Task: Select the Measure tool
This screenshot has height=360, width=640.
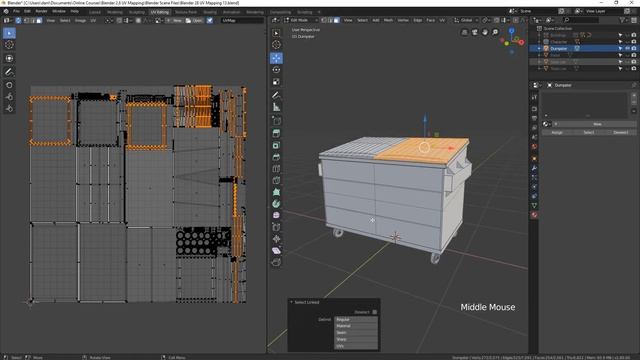Action: click(x=276, y=107)
